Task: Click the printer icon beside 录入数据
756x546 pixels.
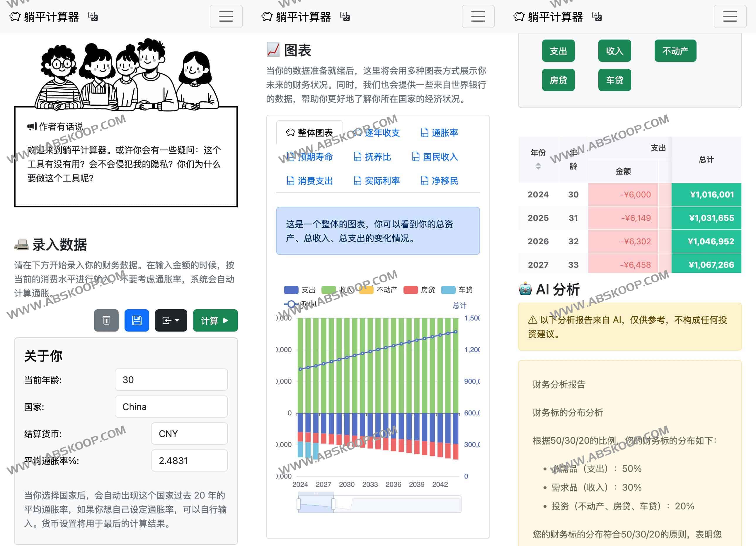Action: pyautogui.click(x=21, y=244)
